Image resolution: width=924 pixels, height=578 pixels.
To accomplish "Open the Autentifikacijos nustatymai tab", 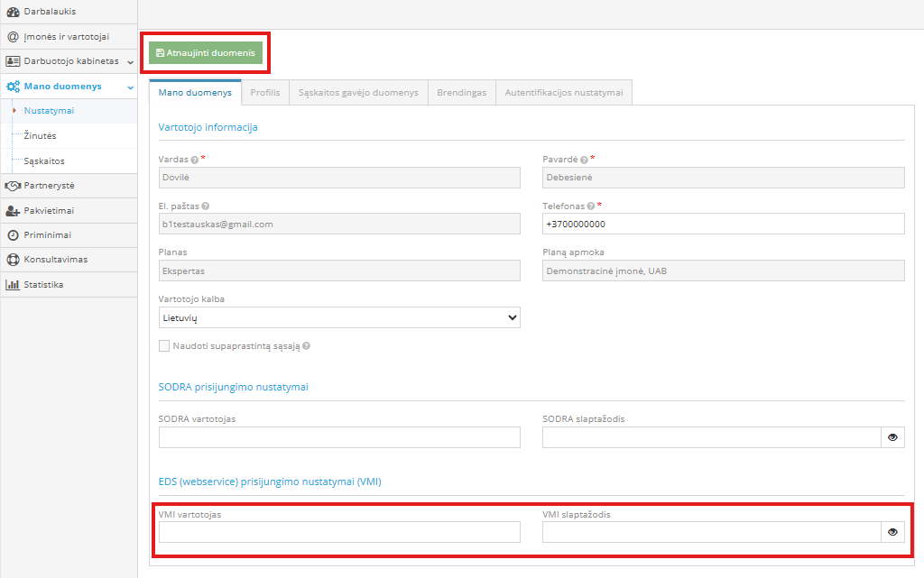I will [x=563, y=93].
